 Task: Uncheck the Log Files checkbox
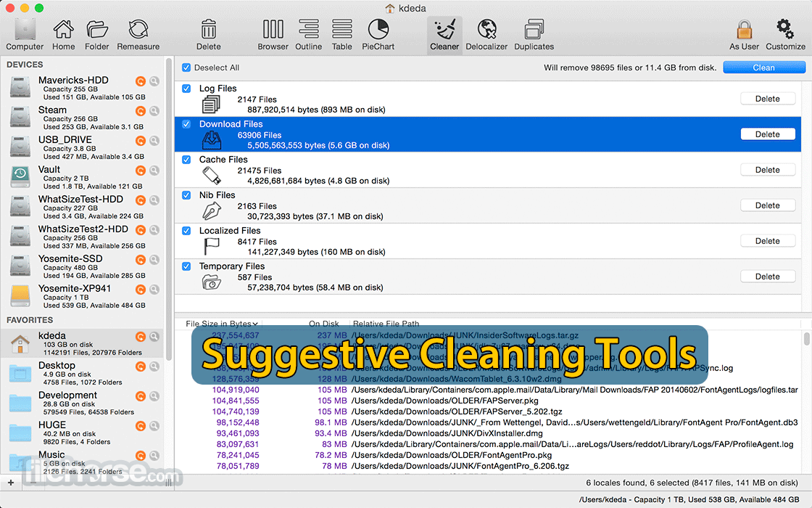[x=186, y=89]
